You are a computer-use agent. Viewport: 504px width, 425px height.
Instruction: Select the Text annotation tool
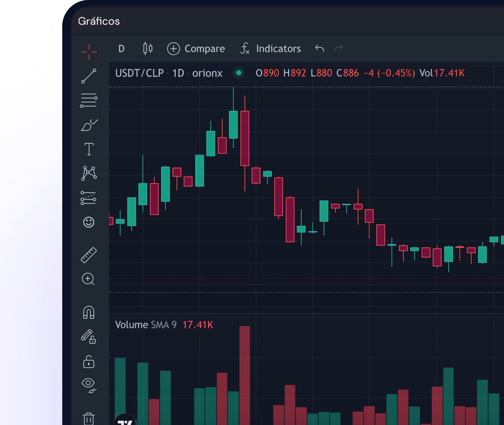tap(89, 149)
